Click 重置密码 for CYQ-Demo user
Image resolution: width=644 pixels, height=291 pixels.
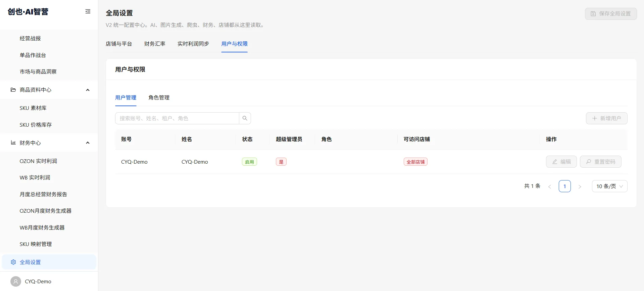click(601, 162)
